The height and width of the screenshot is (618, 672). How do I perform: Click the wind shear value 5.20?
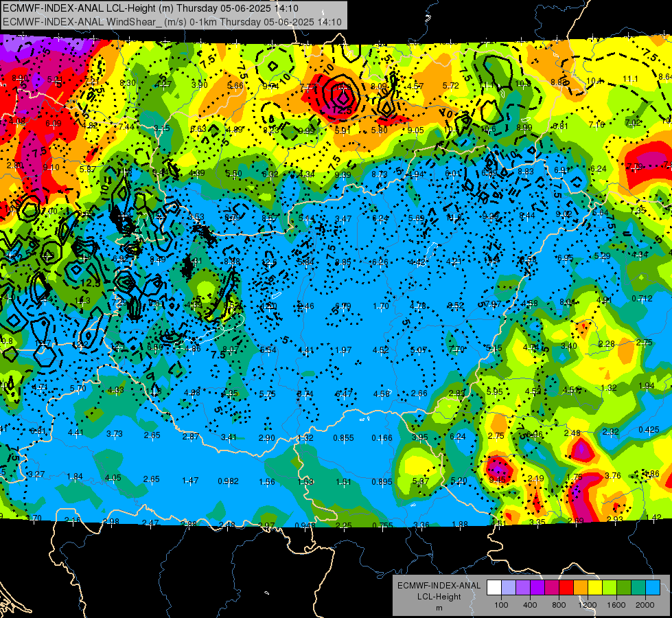tap(459, 481)
